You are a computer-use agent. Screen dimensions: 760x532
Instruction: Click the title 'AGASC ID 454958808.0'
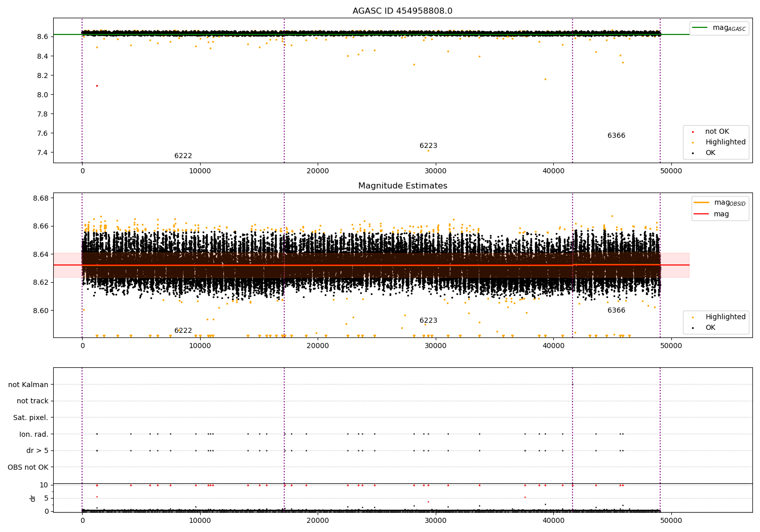click(402, 11)
